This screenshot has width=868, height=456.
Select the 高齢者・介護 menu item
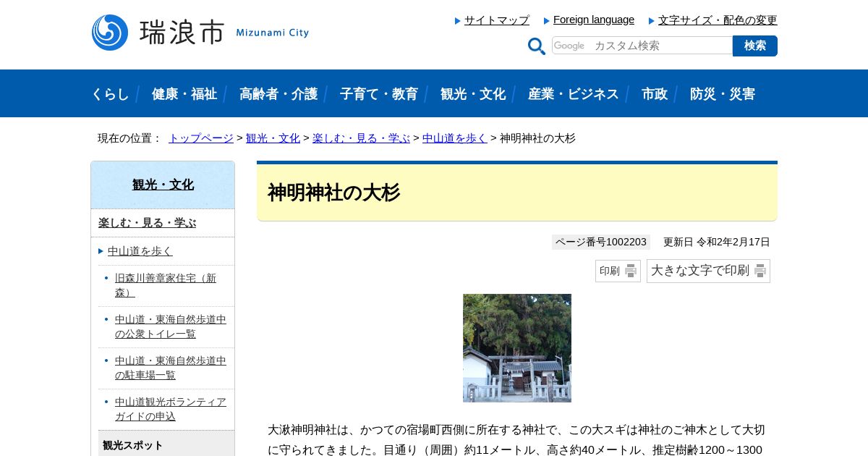coord(278,93)
